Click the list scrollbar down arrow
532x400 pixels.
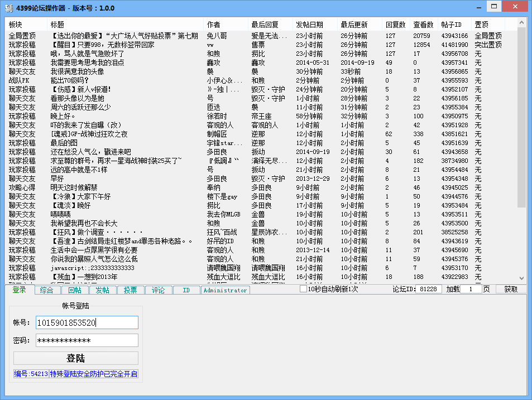[521, 278]
